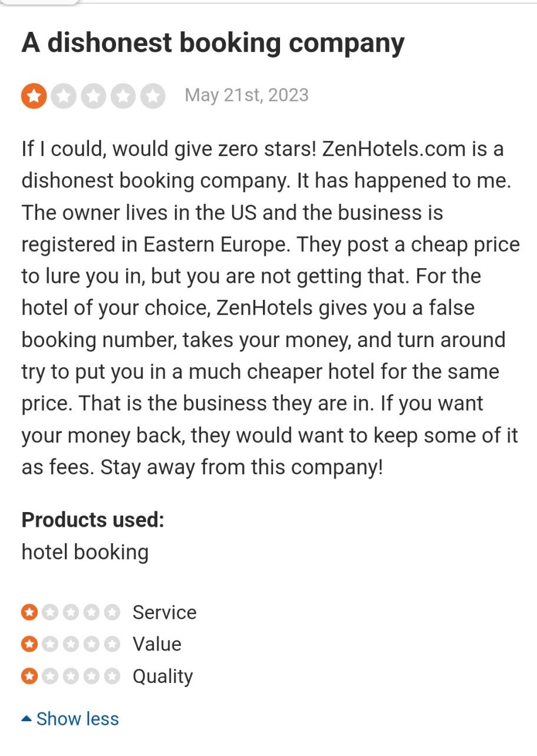Click the fifth gray star of the overall rating
The image size is (537, 756).
(x=153, y=95)
